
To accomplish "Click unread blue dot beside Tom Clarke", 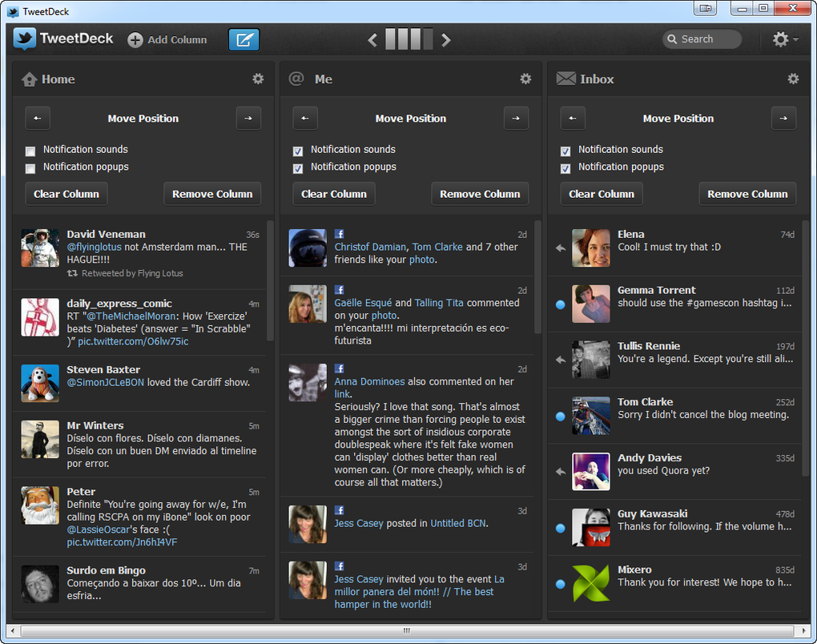I will pos(561,417).
